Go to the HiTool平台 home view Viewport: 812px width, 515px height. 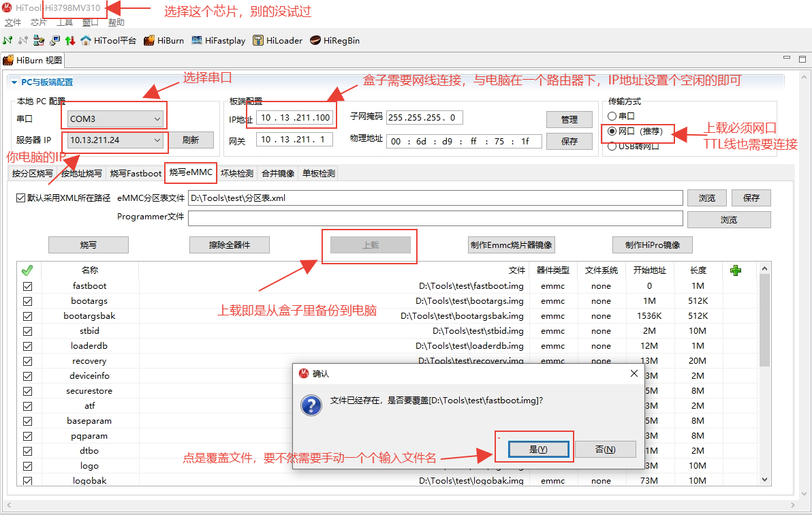point(108,40)
